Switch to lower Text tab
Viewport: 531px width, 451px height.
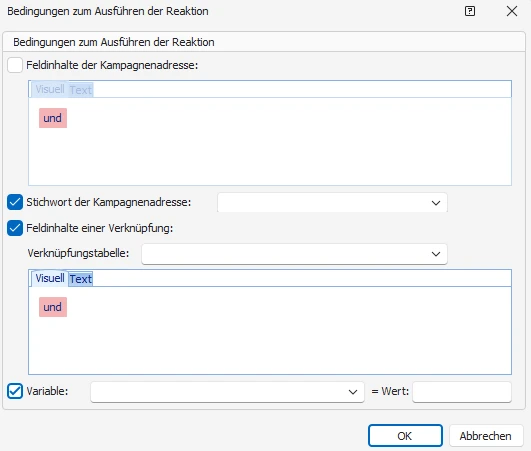click(x=81, y=279)
